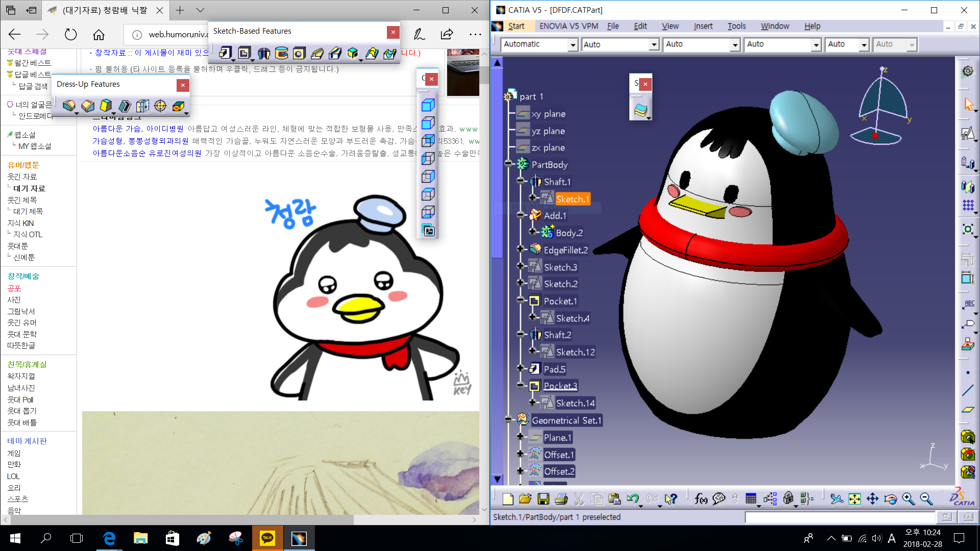The height and width of the screenshot is (551, 980).
Task: Click the Open file icon in CATIA toolbar
Action: 525,499
